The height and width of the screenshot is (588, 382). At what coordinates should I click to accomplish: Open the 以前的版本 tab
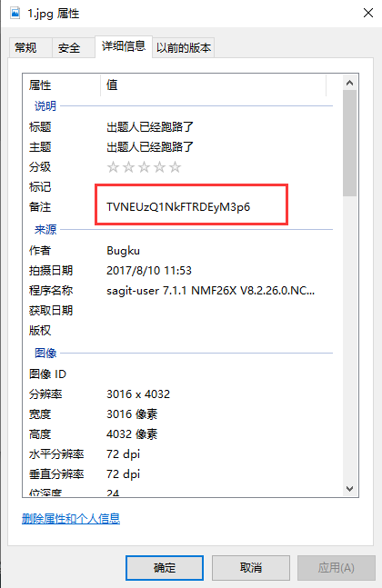coord(184,48)
